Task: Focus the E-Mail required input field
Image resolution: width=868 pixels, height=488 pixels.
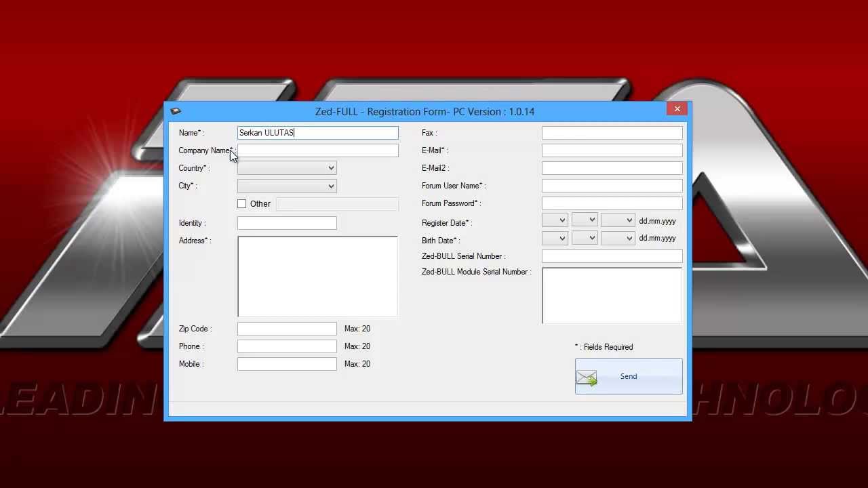Action: point(612,150)
